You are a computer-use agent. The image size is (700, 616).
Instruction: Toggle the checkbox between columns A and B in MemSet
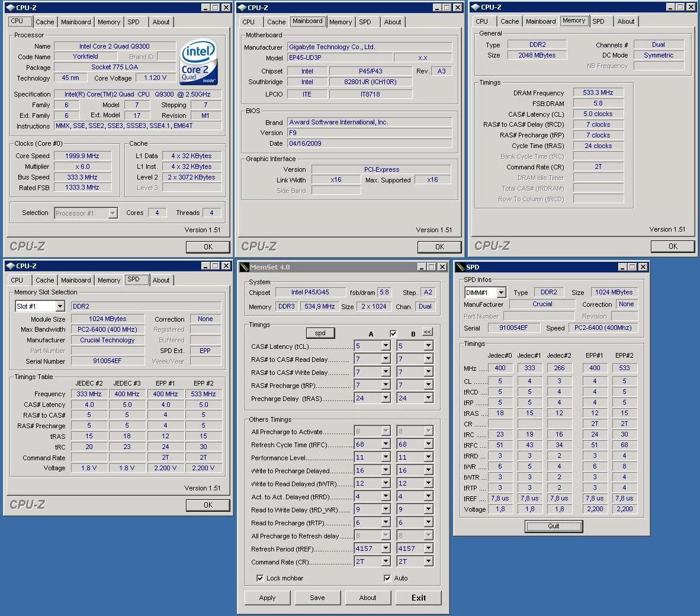pos(393,333)
